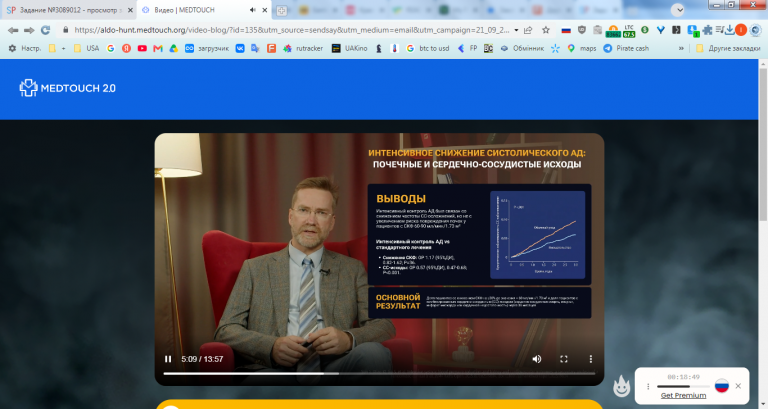Viewport: 768px width, 409px height.
Task: Open the tab search dropdown chevron
Action: click(677, 10)
